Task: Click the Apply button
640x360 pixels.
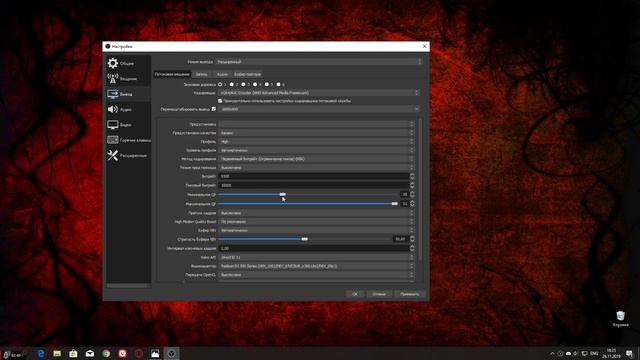Action: (x=409, y=294)
